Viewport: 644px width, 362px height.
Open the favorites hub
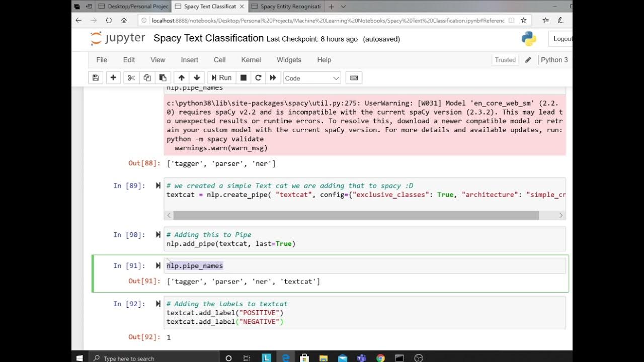click(x=546, y=21)
